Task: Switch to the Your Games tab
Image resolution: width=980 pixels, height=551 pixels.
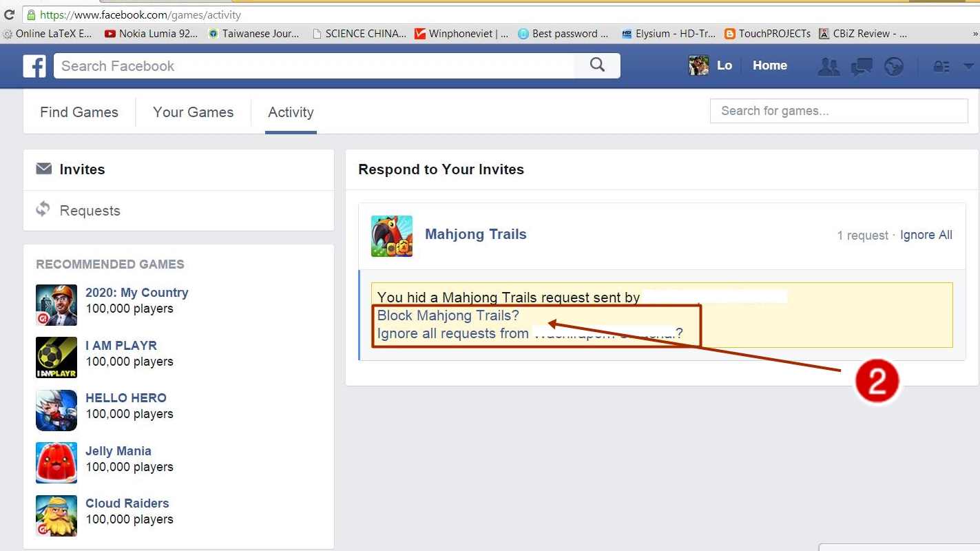Action: tap(193, 112)
